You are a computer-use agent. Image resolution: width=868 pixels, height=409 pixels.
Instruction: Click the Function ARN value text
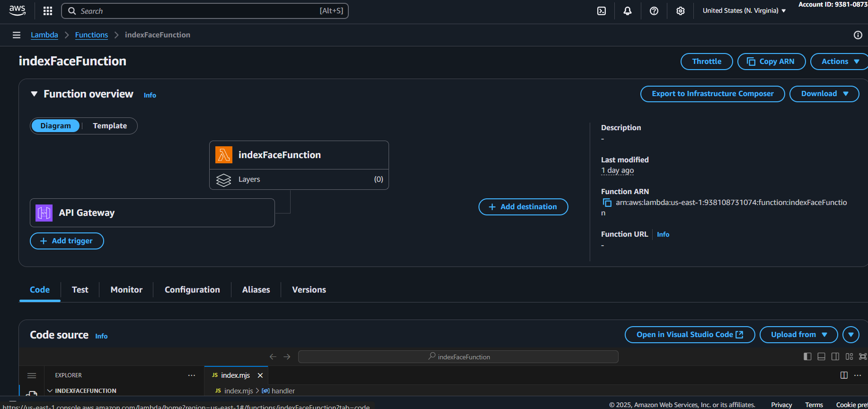(724, 208)
